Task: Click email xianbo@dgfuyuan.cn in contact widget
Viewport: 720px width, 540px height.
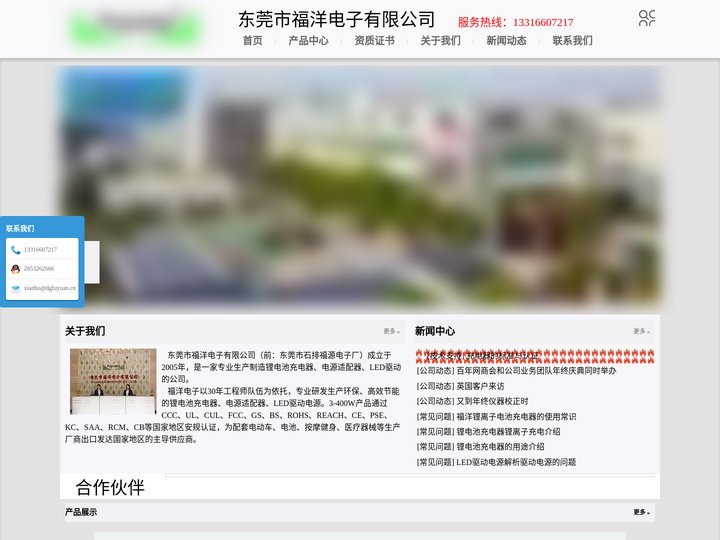Action: [x=50, y=288]
